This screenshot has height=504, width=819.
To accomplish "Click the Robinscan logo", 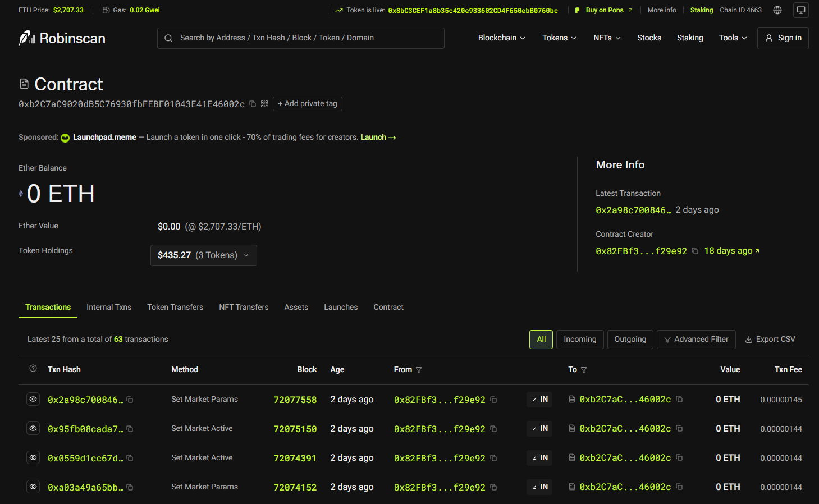I will pyautogui.click(x=62, y=38).
